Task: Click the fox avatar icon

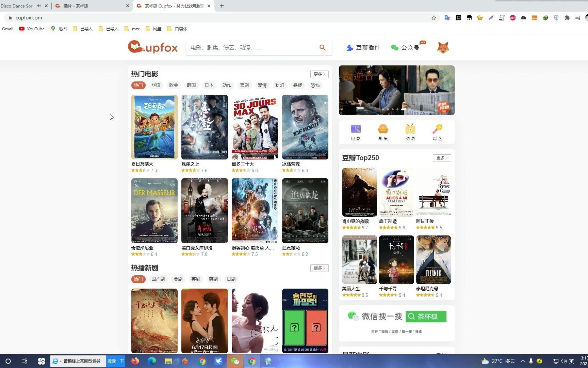Action: 443,47
